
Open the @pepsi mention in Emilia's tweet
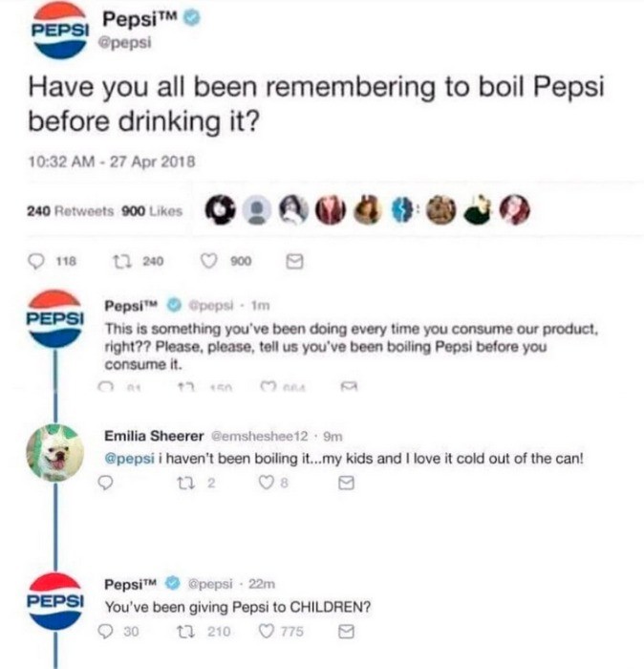click(x=129, y=459)
